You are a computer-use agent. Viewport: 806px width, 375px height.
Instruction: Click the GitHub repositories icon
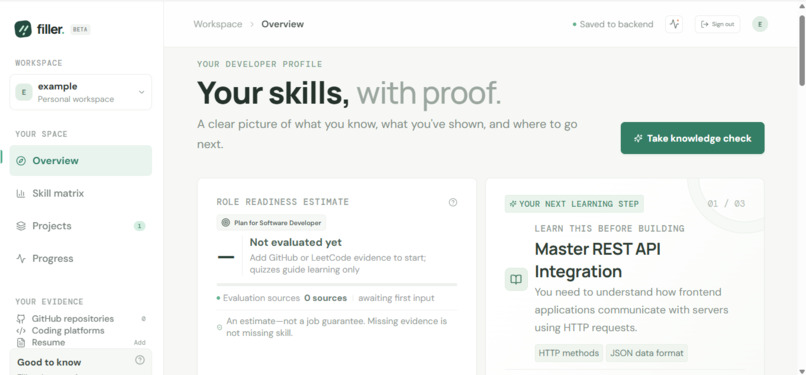point(21,319)
